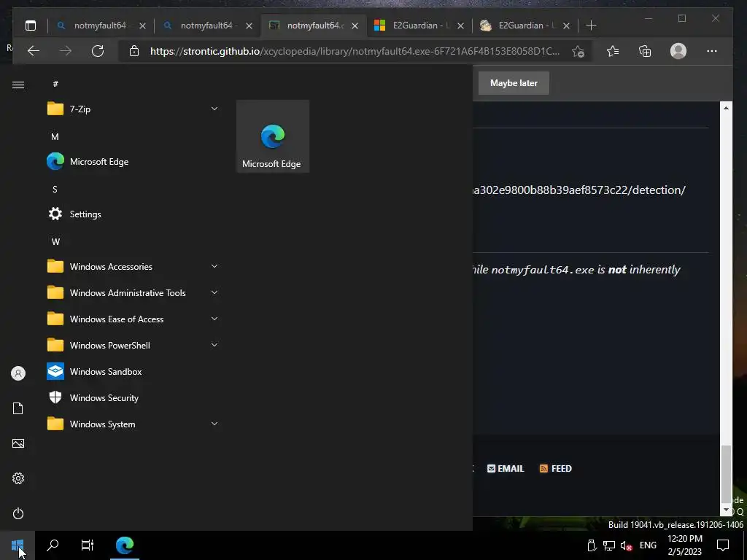The width and height of the screenshot is (747, 560).
Task: Jump to the S letter header
Action: pos(55,189)
